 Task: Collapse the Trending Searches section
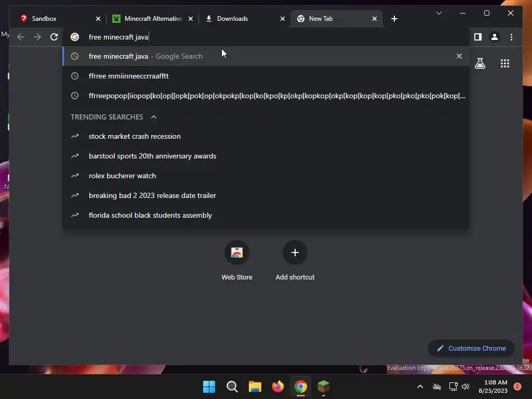[154, 117]
